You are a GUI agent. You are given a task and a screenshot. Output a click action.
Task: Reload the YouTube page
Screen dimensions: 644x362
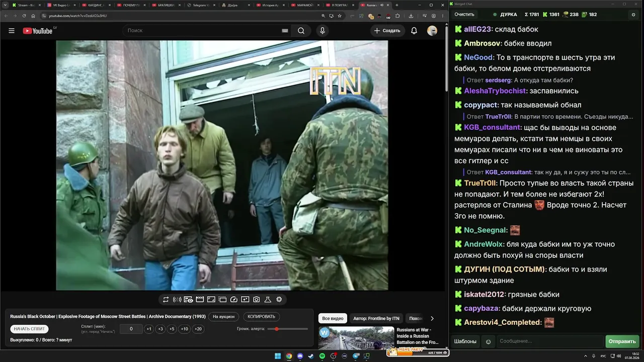[x=24, y=16]
